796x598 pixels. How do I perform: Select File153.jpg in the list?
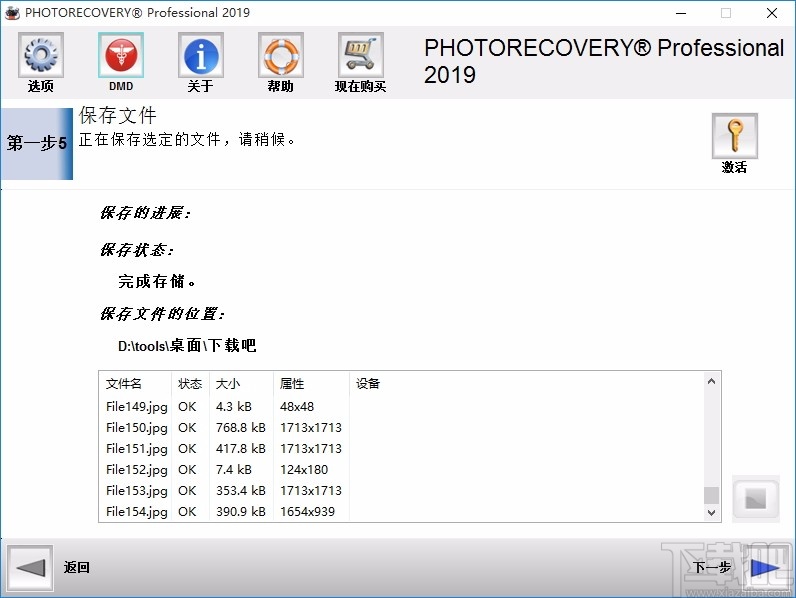pyautogui.click(x=137, y=491)
